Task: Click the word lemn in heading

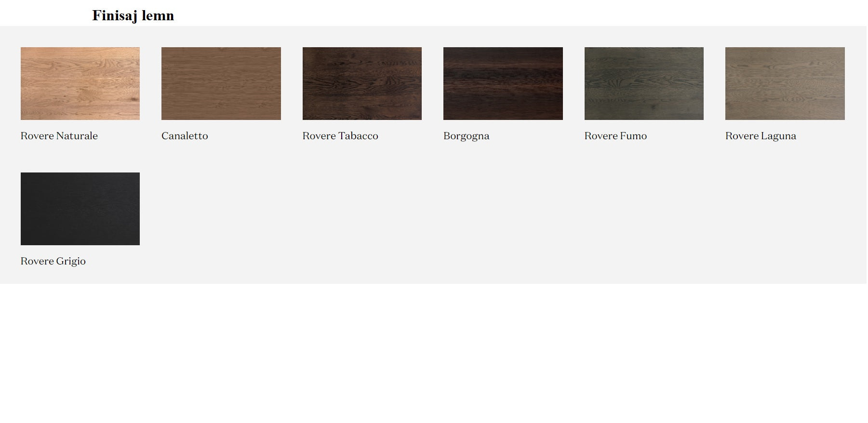Action: 158,15
